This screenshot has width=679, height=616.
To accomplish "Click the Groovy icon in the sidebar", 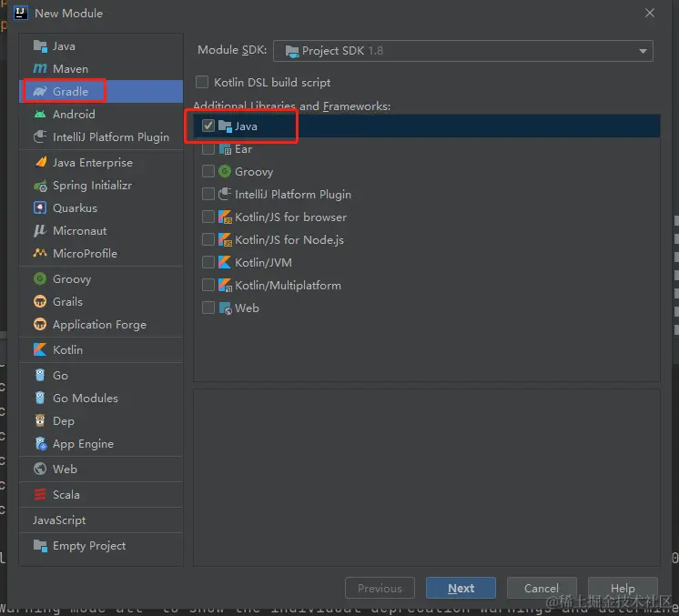I will (x=40, y=278).
